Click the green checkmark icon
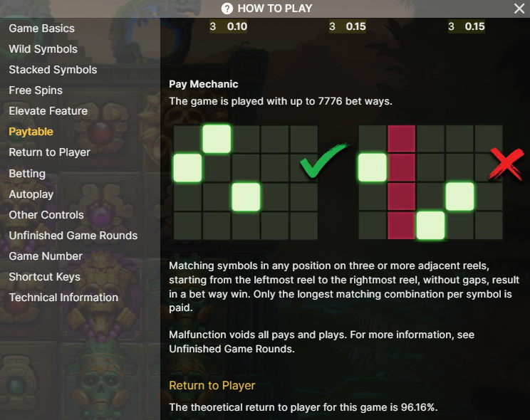The height and width of the screenshot is (420, 530). (x=322, y=162)
